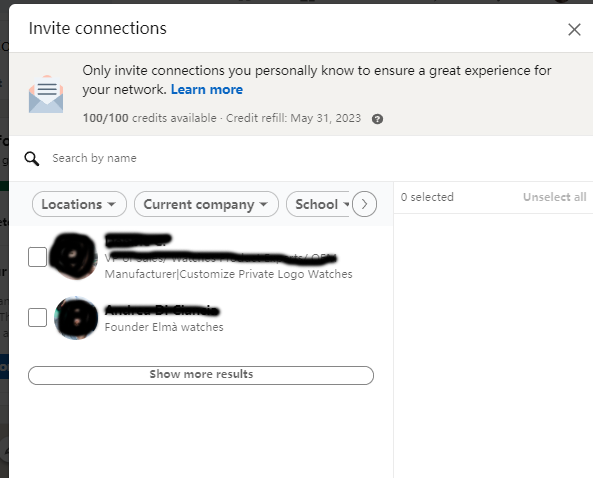Close the Invite connections dialog

[x=574, y=29]
